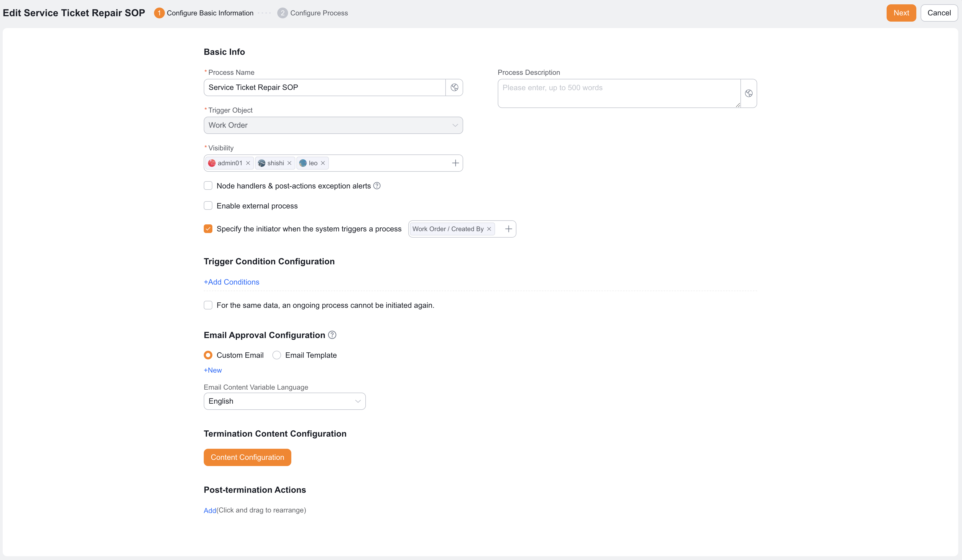Click the shishi avatar tag

click(x=275, y=163)
